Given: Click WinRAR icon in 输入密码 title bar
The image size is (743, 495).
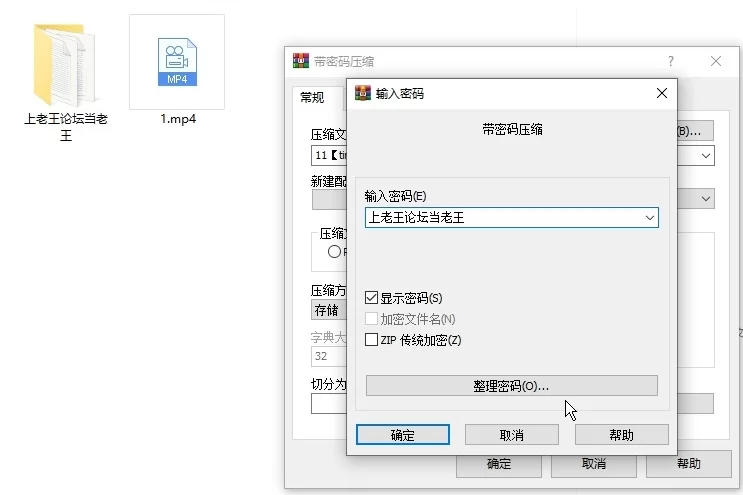Looking at the screenshot, I should 361,93.
